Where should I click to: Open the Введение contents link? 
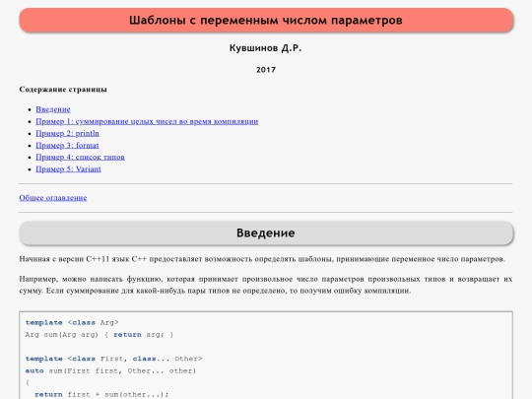[x=53, y=109]
